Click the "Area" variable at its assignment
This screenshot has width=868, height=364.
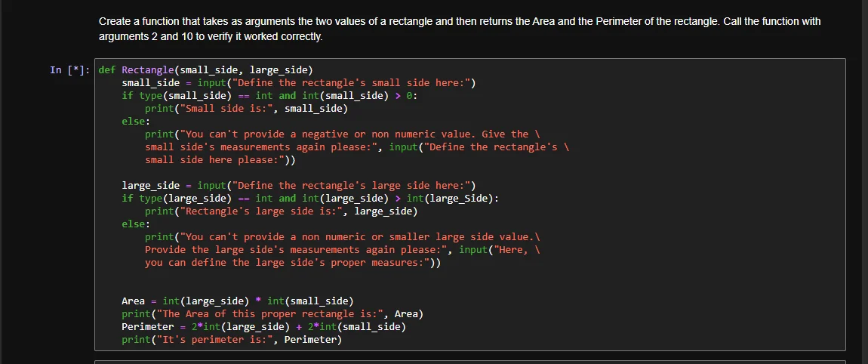click(133, 301)
